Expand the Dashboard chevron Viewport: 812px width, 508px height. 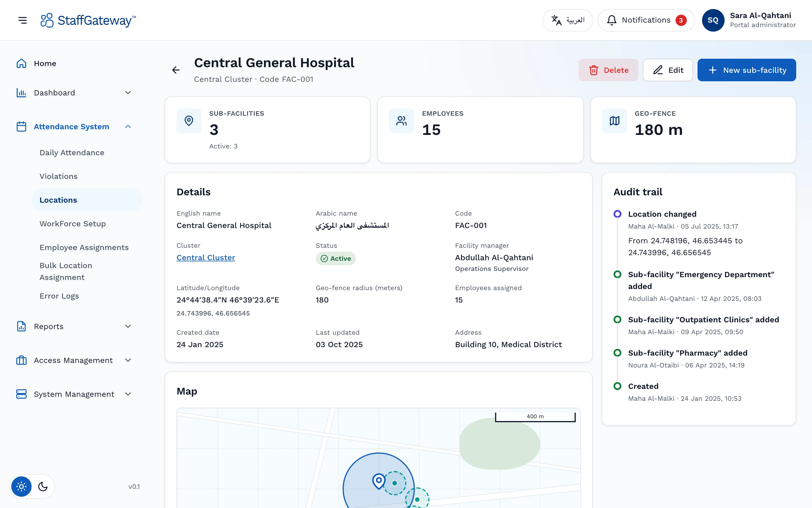pyautogui.click(x=128, y=93)
